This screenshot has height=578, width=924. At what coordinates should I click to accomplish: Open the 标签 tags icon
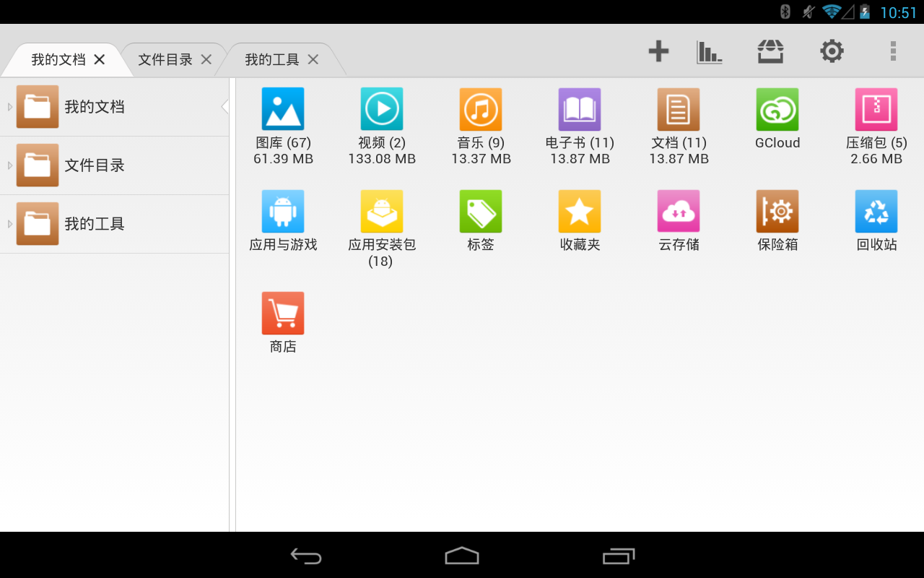click(481, 211)
